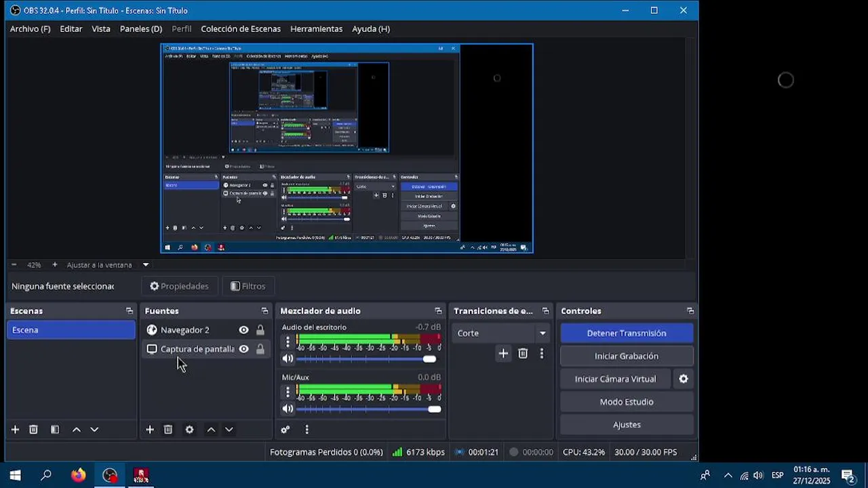
Task: Undock the Controles panel
Action: coord(690,311)
